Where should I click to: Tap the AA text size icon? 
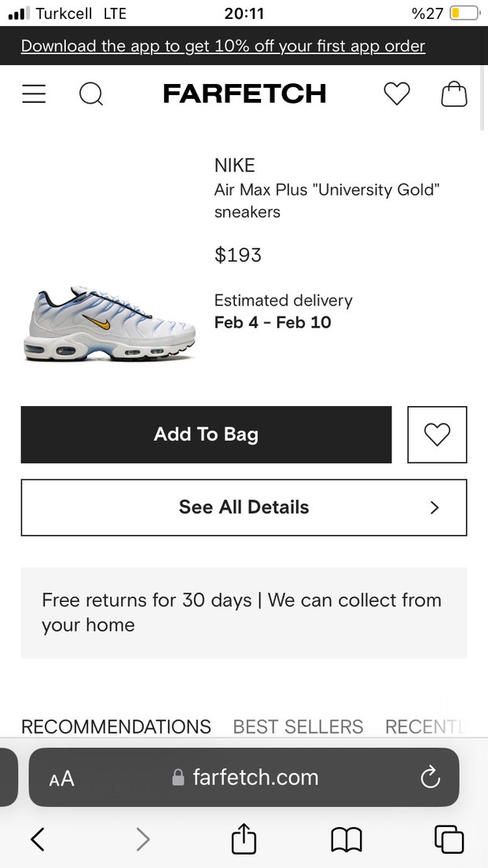61,778
